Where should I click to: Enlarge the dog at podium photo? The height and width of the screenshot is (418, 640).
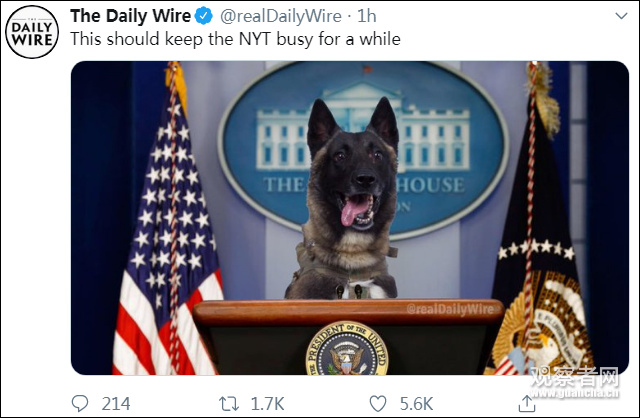(x=350, y=218)
